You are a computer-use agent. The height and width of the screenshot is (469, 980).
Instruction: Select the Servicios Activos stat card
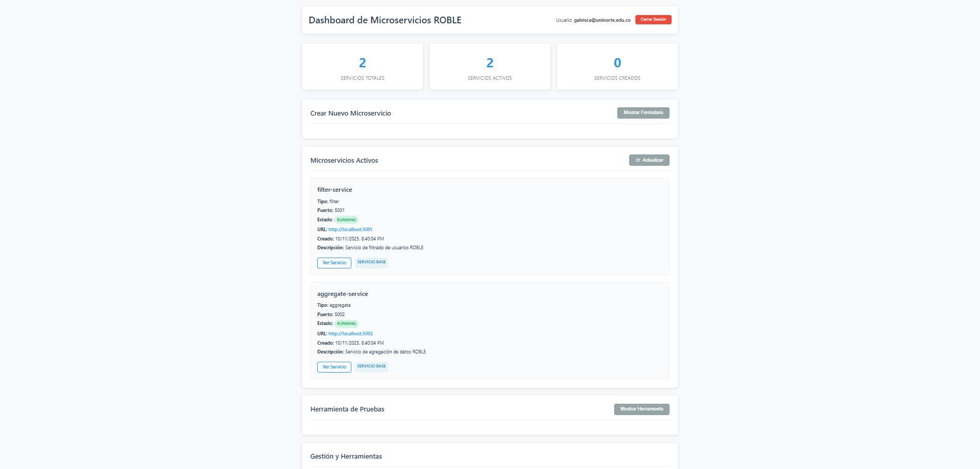(x=490, y=67)
